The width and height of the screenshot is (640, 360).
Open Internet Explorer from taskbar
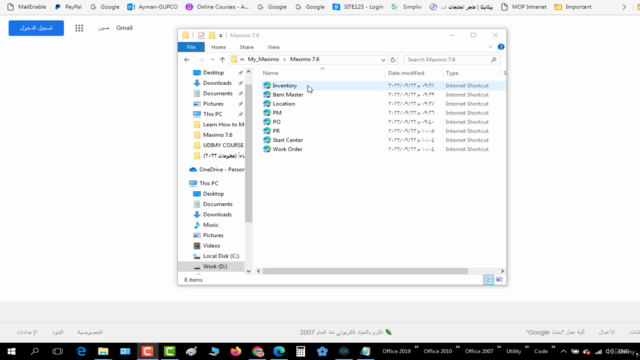click(81, 351)
